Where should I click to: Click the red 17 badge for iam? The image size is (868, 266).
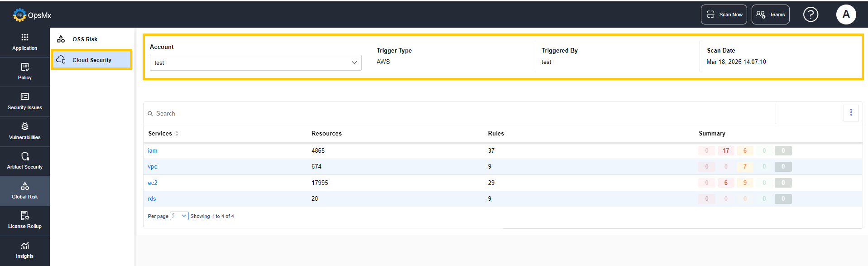[726, 151]
